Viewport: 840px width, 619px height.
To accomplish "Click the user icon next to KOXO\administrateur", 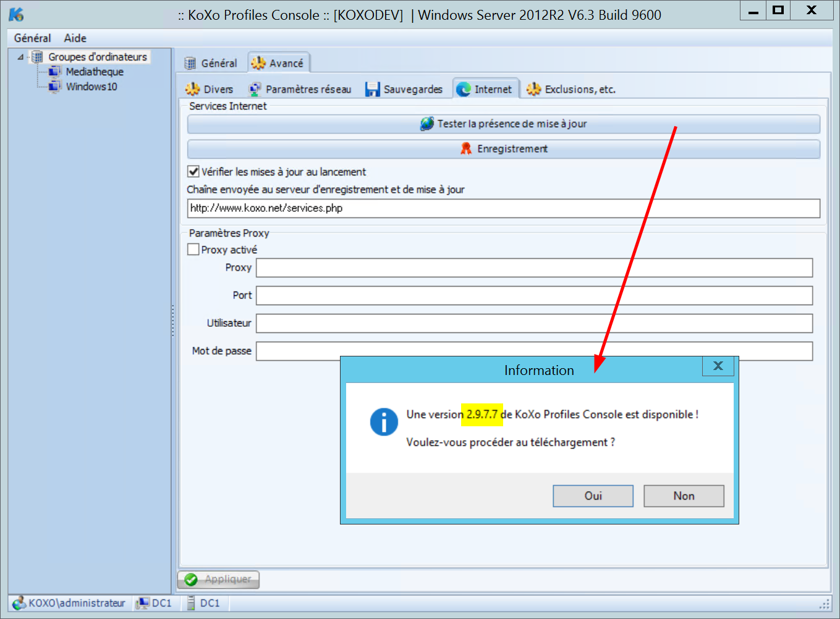I will click(x=19, y=603).
